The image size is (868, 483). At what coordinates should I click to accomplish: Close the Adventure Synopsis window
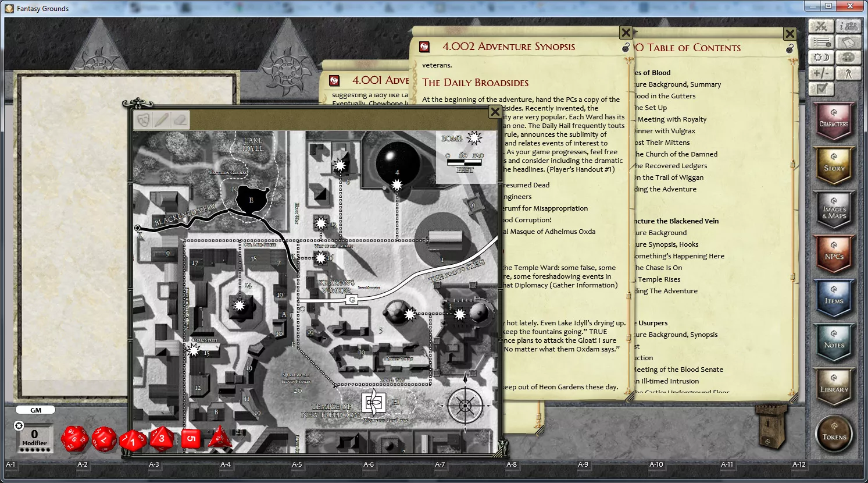click(626, 33)
